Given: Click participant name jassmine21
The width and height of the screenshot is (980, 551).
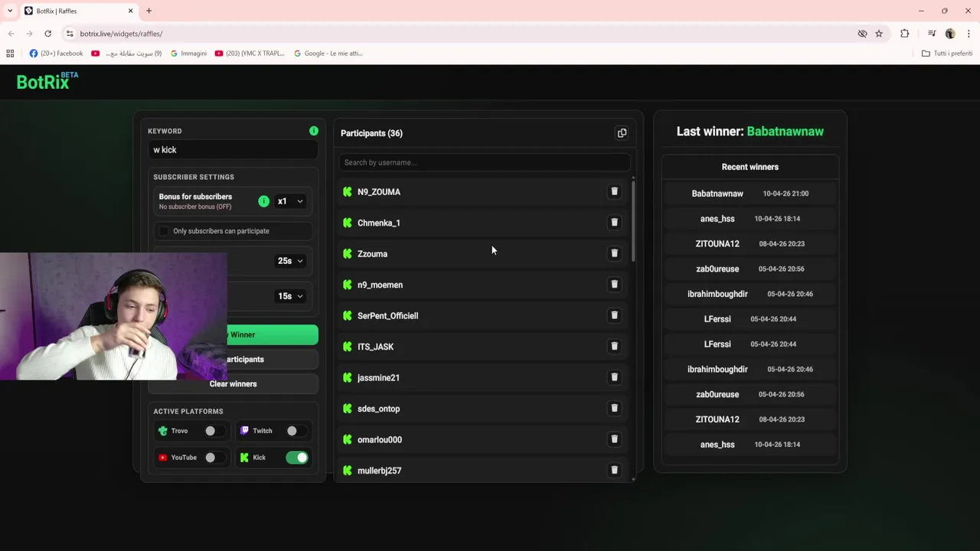Looking at the screenshot, I should coord(378,377).
